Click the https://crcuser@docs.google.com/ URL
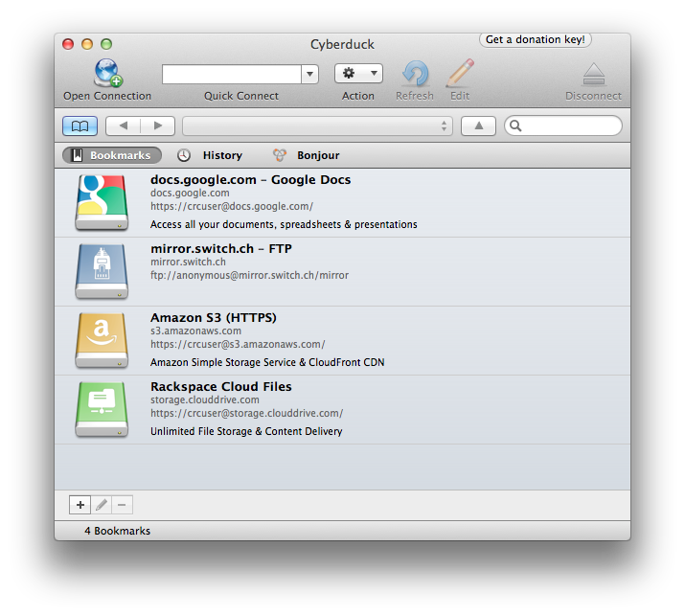Image resolution: width=685 pixels, height=616 pixels. click(232, 206)
